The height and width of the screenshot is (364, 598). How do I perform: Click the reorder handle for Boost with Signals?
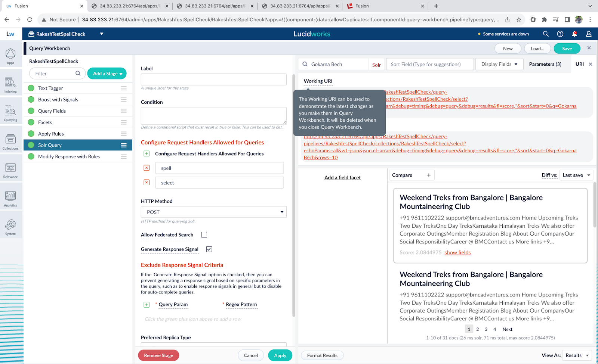point(124,100)
